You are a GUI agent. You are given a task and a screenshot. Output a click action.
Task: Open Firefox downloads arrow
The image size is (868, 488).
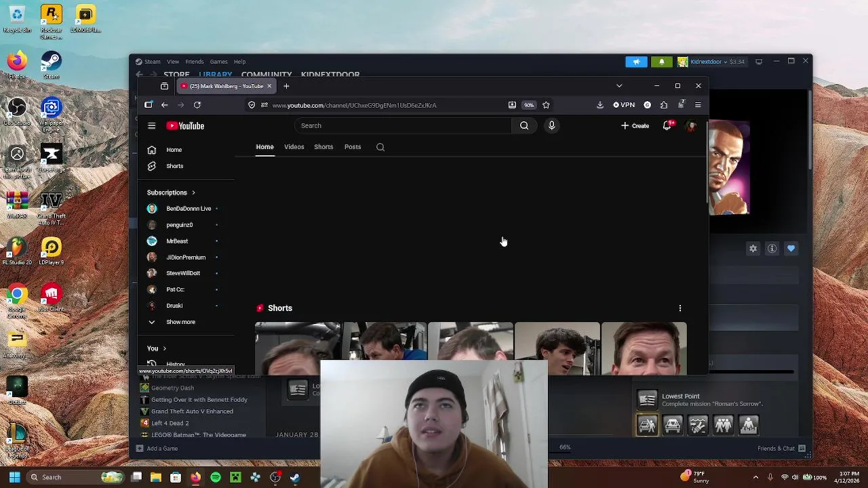[x=600, y=105]
